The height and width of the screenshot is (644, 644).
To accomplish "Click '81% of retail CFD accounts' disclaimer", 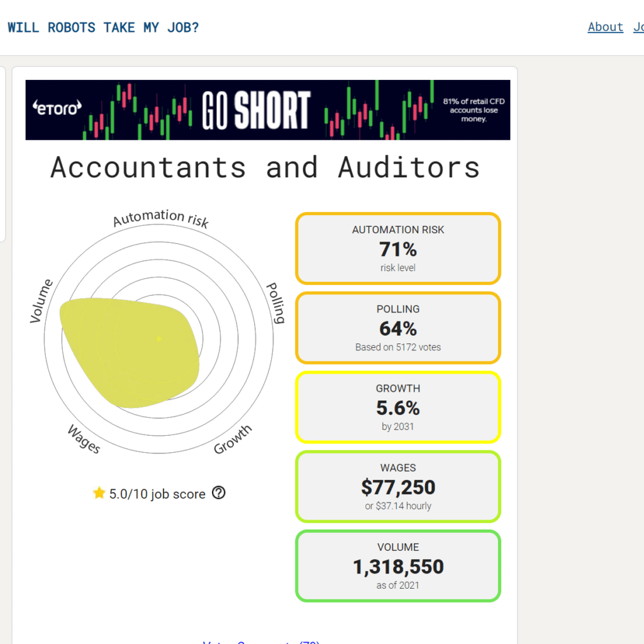I will coord(474,110).
